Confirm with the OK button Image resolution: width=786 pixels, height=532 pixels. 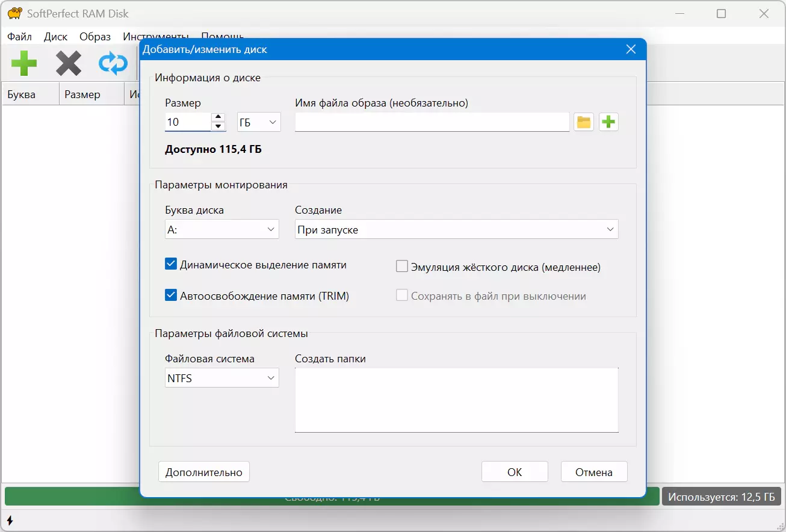(515, 472)
